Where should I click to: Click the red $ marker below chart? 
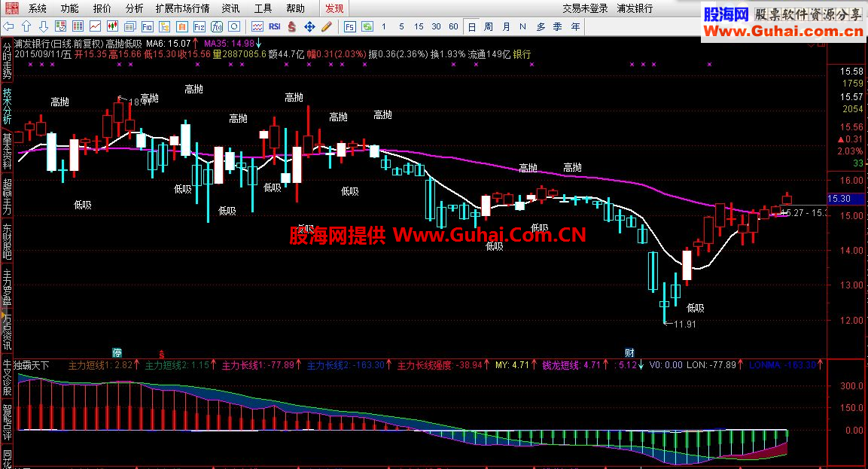[x=162, y=353]
